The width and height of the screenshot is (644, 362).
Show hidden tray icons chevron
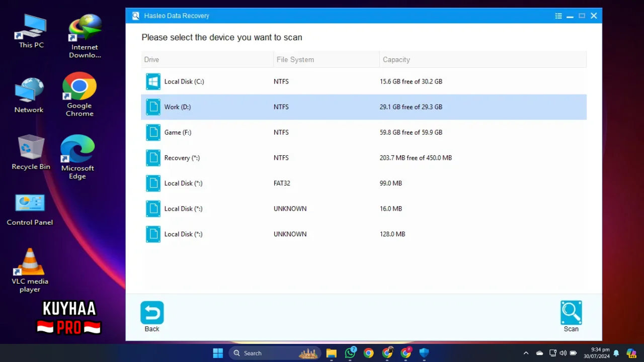pyautogui.click(x=526, y=353)
